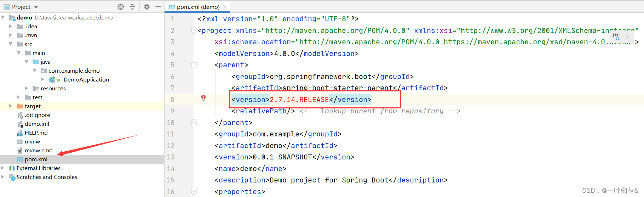
Task: Expand the test folder
Action: 19,97
